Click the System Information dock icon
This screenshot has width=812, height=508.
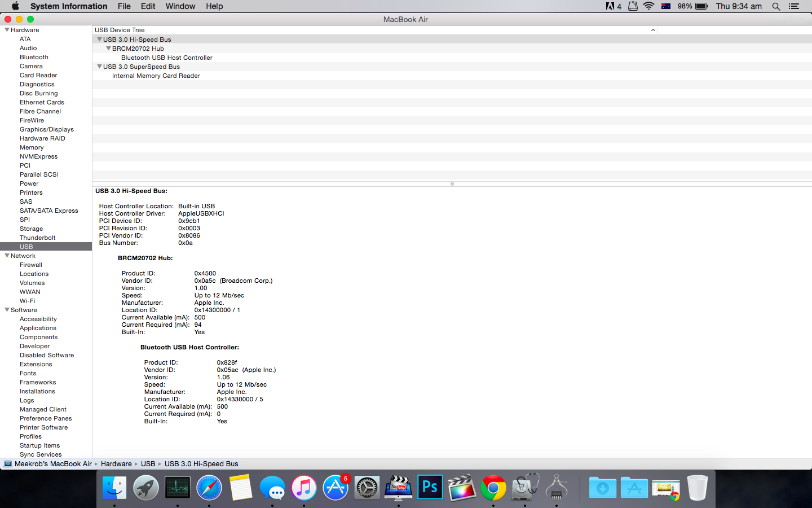(x=557, y=488)
